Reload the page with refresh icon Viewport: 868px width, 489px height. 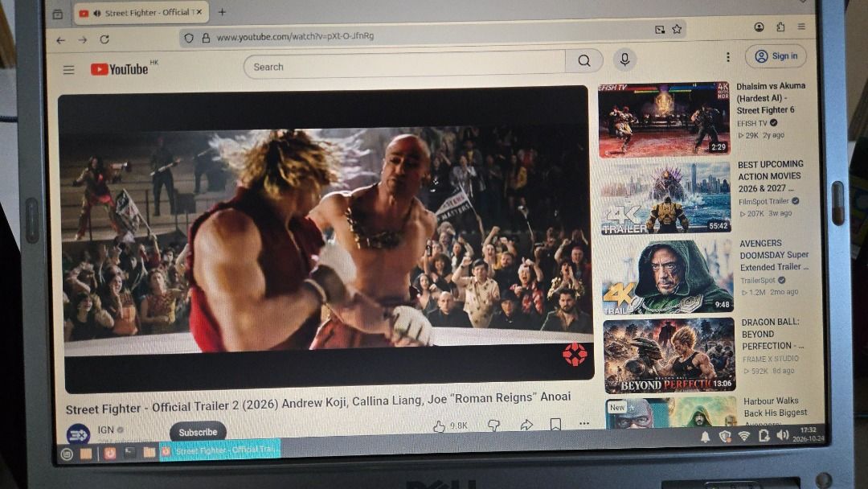click(x=104, y=39)
